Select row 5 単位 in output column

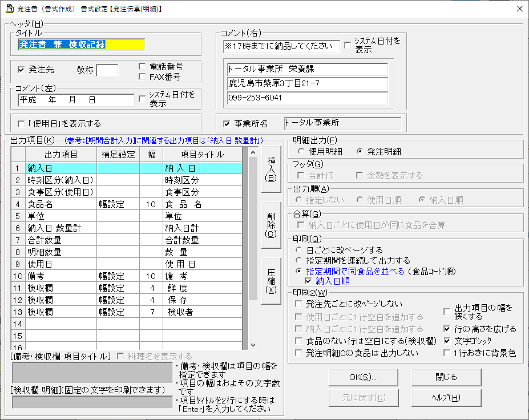61,216
